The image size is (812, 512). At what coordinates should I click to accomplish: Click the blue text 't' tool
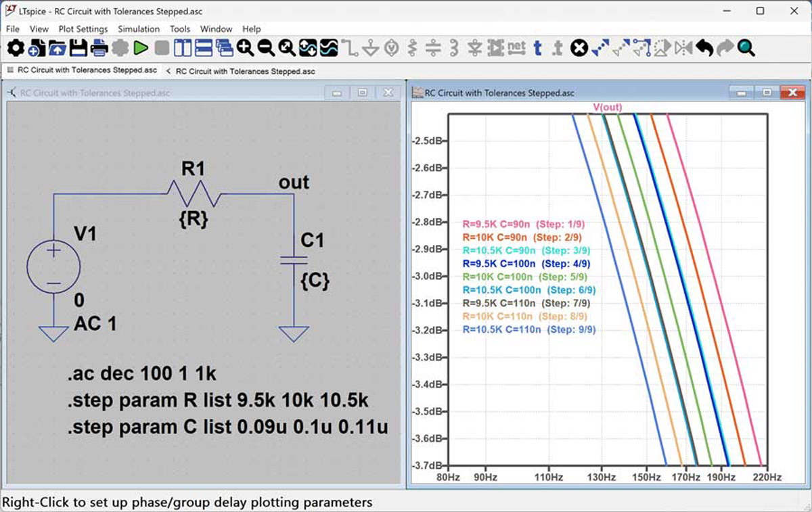[537, 48]
